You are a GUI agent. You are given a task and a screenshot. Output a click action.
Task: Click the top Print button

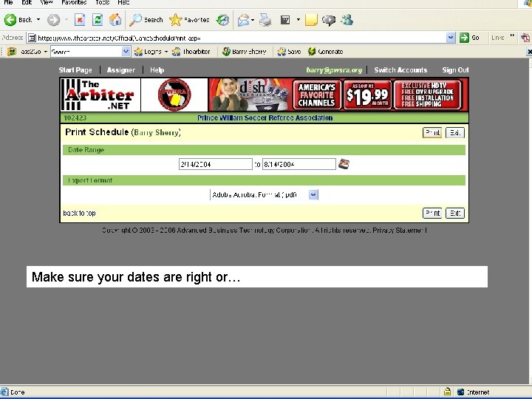pos(432,133)
